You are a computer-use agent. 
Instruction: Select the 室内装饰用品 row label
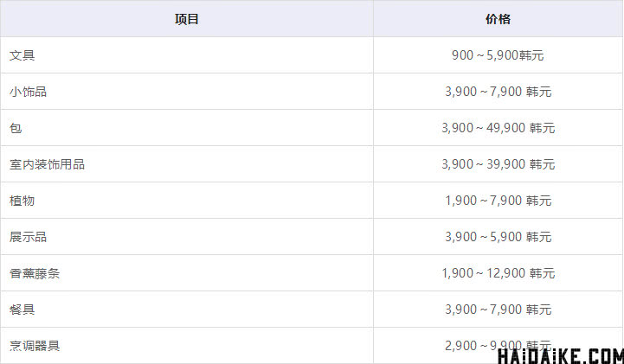point(47,164)
